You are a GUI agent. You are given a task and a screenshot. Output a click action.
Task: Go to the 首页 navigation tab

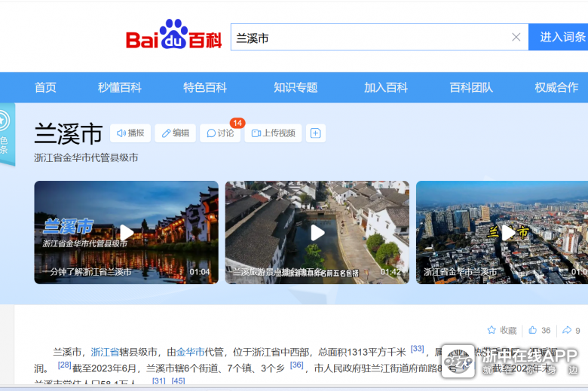tap(45, 87)
